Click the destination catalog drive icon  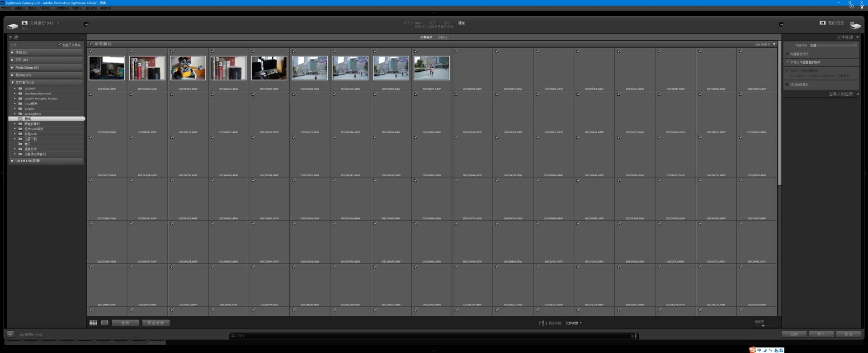855,25
